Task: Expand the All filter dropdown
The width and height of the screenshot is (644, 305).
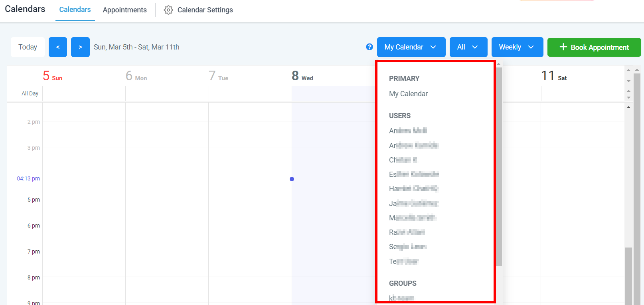Action: [x=468, y=47]
